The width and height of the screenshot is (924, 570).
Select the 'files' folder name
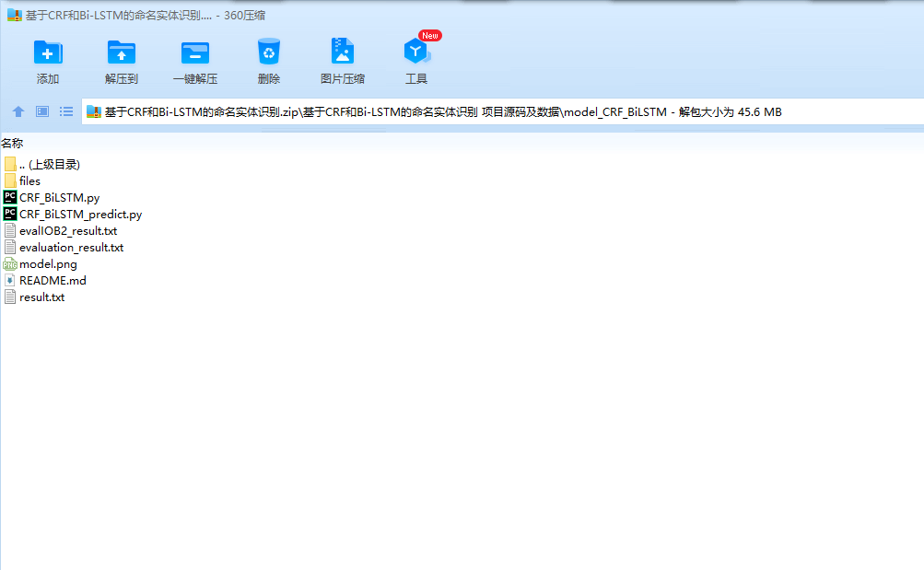(x=30, y=180)
